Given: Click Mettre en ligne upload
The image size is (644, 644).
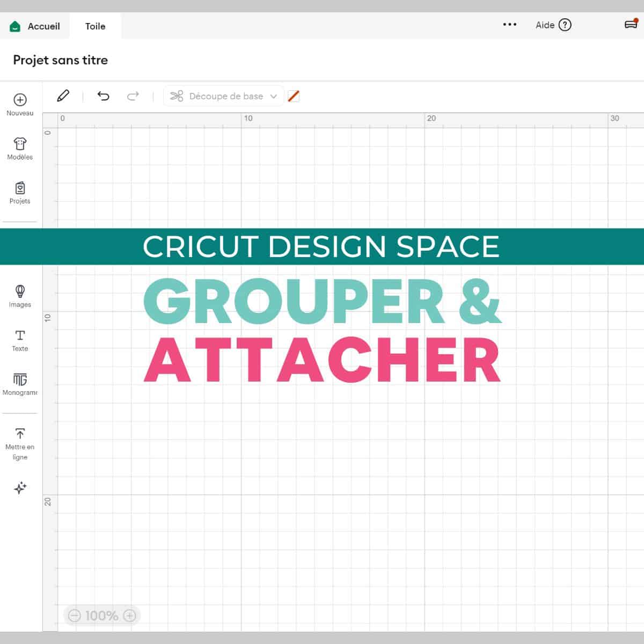Looking at the screenshot, I should click(x=20, y=444).
